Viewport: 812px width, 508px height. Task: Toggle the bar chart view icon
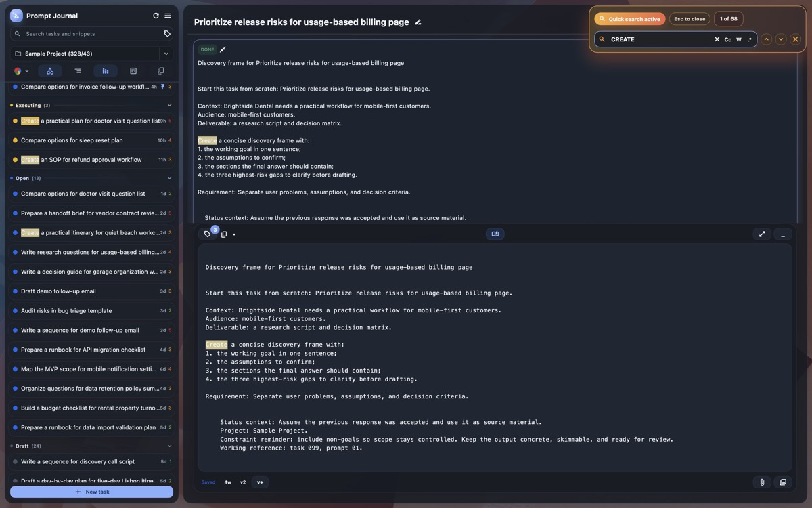106,70
